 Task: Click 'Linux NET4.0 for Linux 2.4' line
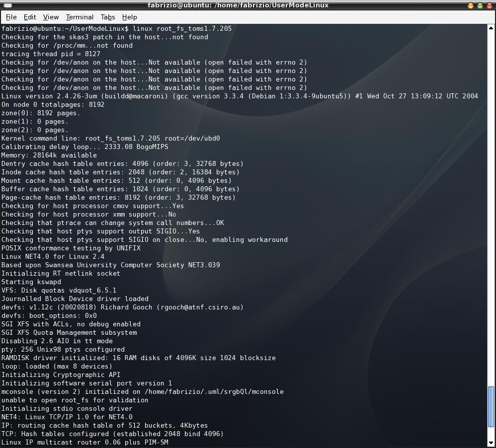53,257
